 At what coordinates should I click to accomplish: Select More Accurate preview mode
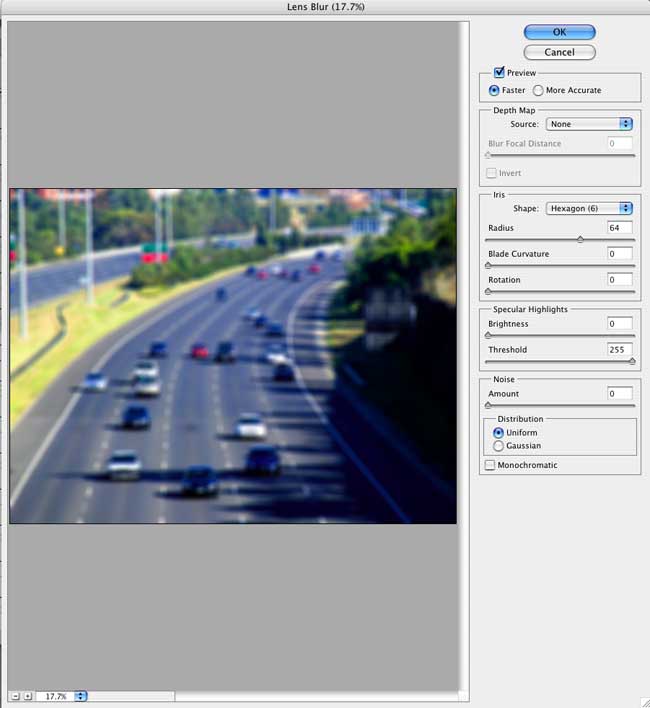[x=538, y=90]
